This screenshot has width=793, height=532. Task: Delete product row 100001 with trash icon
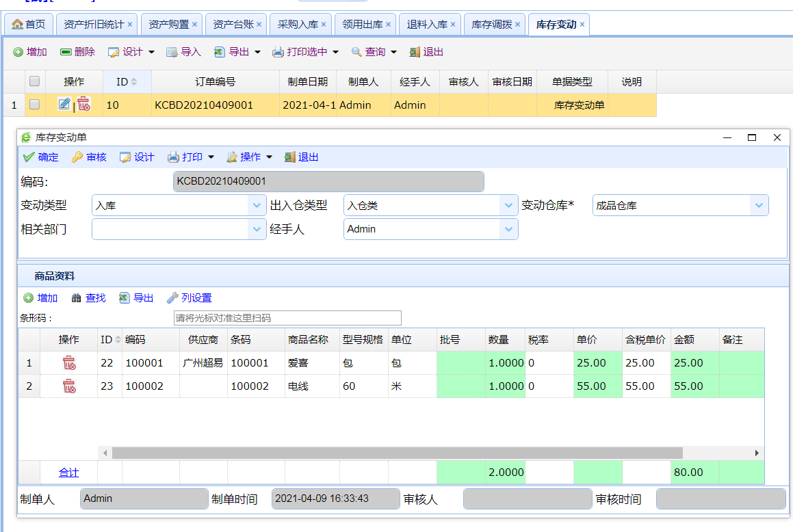coord(69,363)
